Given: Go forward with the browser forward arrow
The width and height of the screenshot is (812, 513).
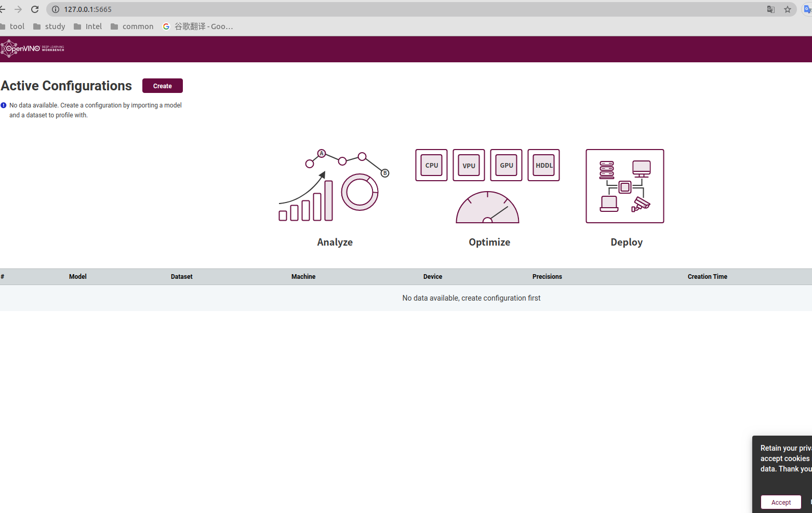Looking at the screenshot, I should click(18, 9).
